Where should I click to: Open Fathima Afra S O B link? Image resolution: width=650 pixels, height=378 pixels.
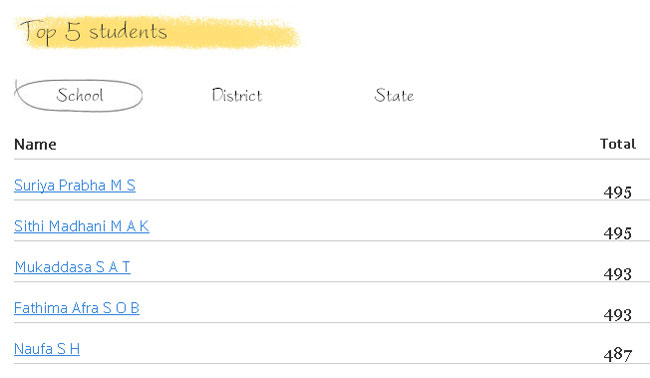click(77, 308)
